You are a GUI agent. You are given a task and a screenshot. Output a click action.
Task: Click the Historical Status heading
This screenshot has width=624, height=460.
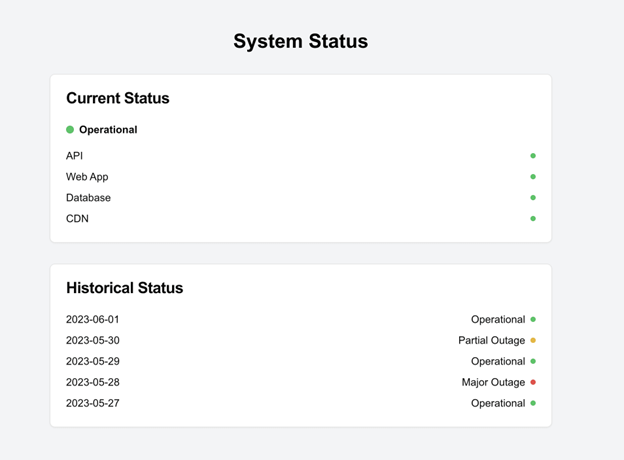coord(125,288)
